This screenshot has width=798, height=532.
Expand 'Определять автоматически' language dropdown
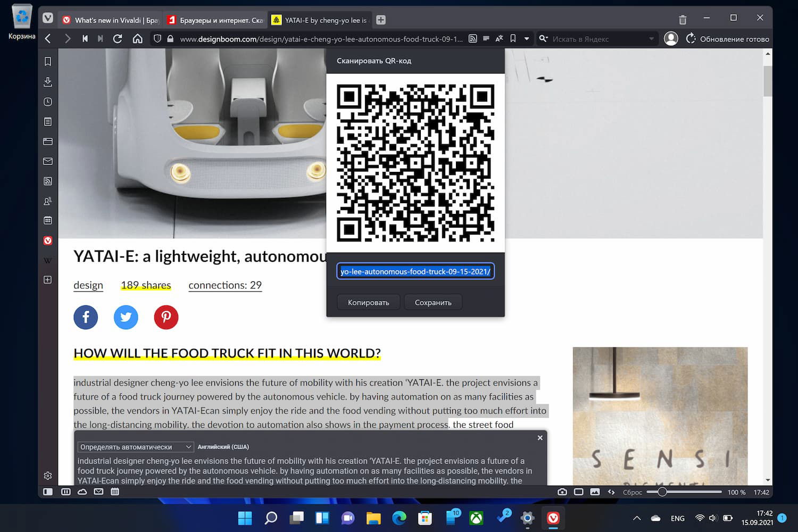(x=136, y=447)
